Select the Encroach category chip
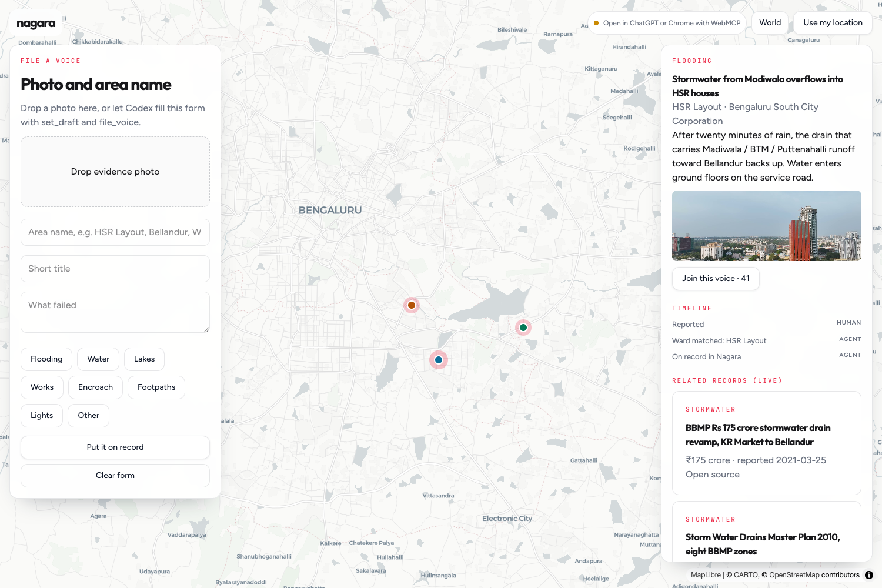Viewport: 882px width, 588px height. pyautogui.click(x=95, y=387)
